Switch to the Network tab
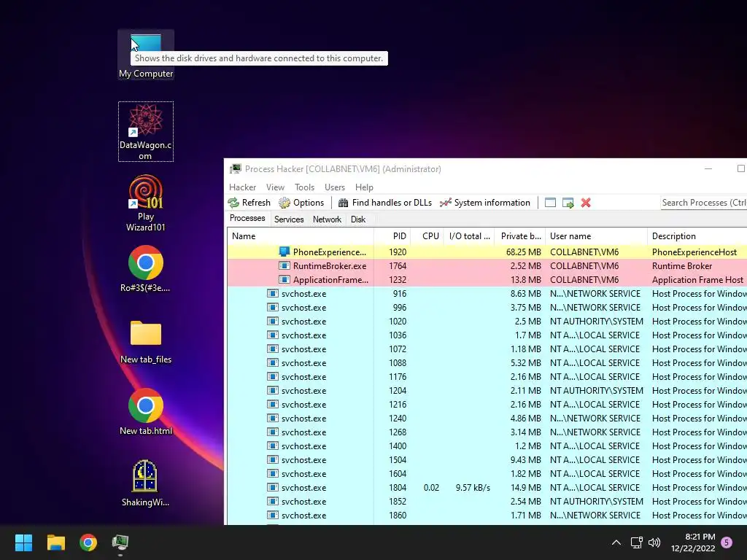Image resolution: width=747 pixels, height=560 pixels. (327, 219)
